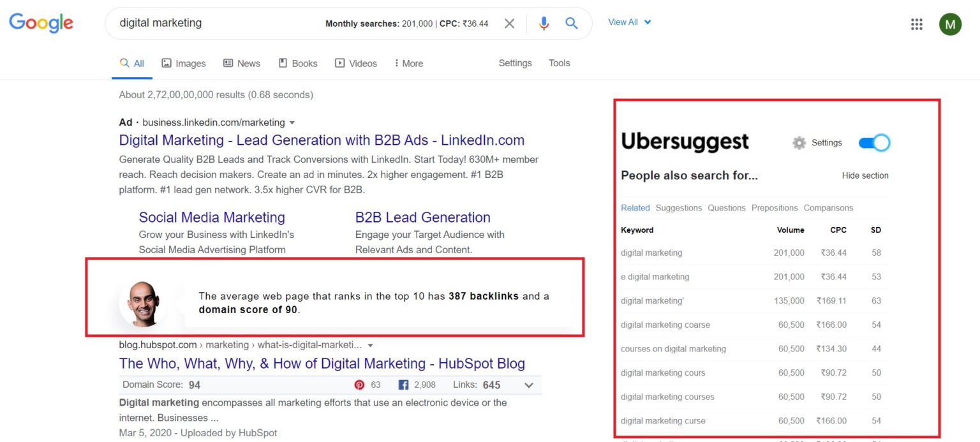The height and width of the screenshot is (442, 980).
Task: Select keyword 'e digital marketing' row
Action: [x=754, y=277]
